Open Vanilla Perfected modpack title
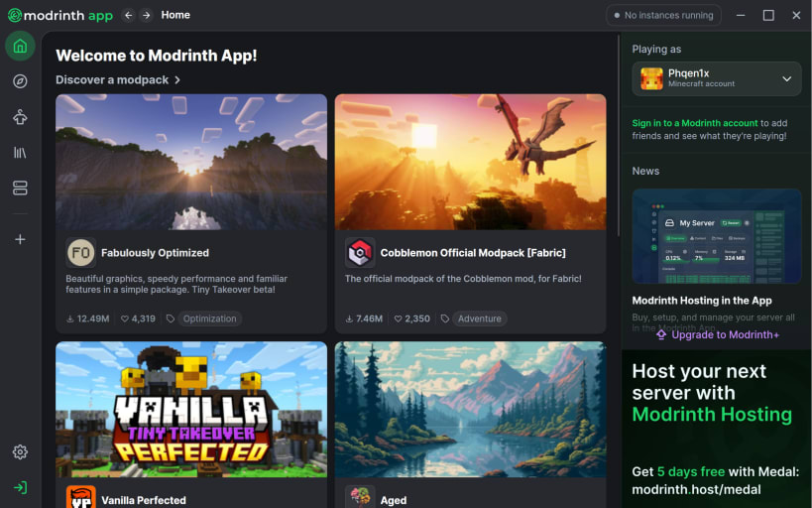This screenshot has width=812, height=508. (144, 500)
